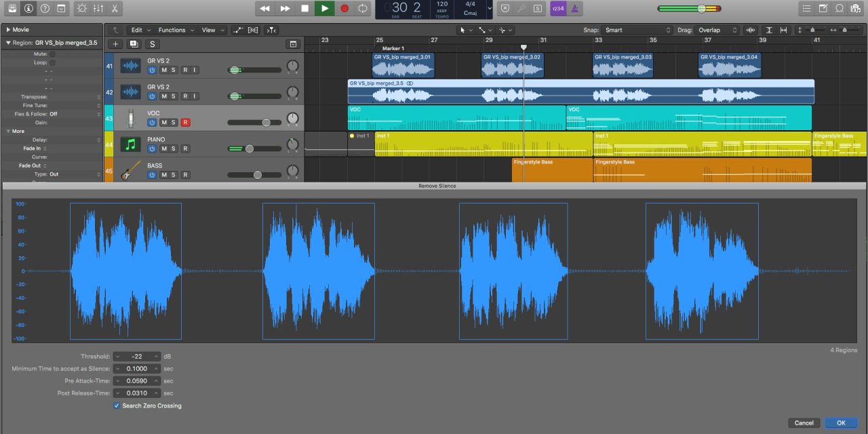
Task: Toggle the Solo S button in control bar
Action: coord(538,8)
